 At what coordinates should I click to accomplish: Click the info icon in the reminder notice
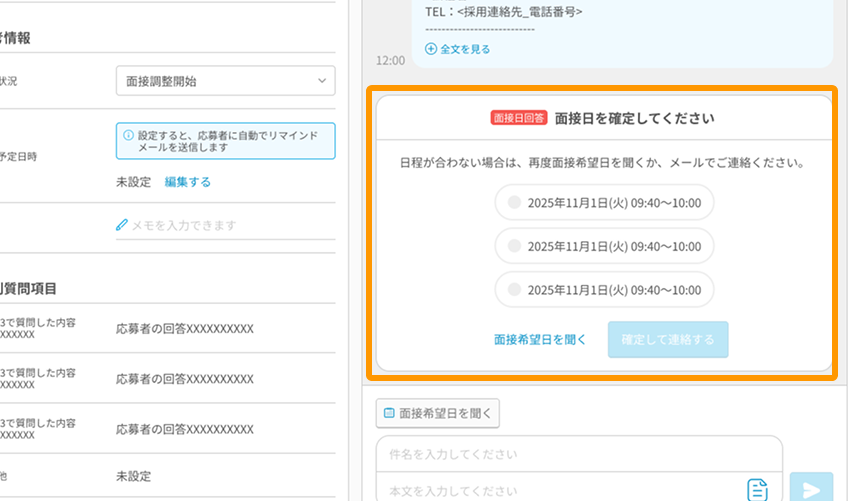point(128,135)
